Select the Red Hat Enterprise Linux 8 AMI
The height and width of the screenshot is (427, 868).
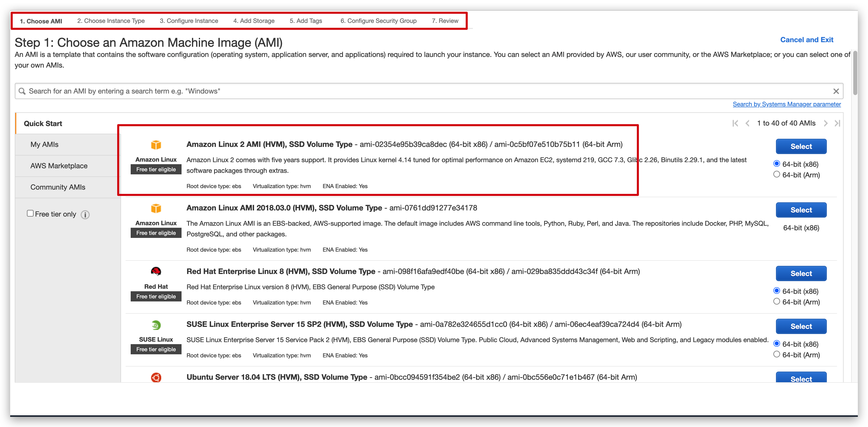pyautogui.click(x=801, y=274)
